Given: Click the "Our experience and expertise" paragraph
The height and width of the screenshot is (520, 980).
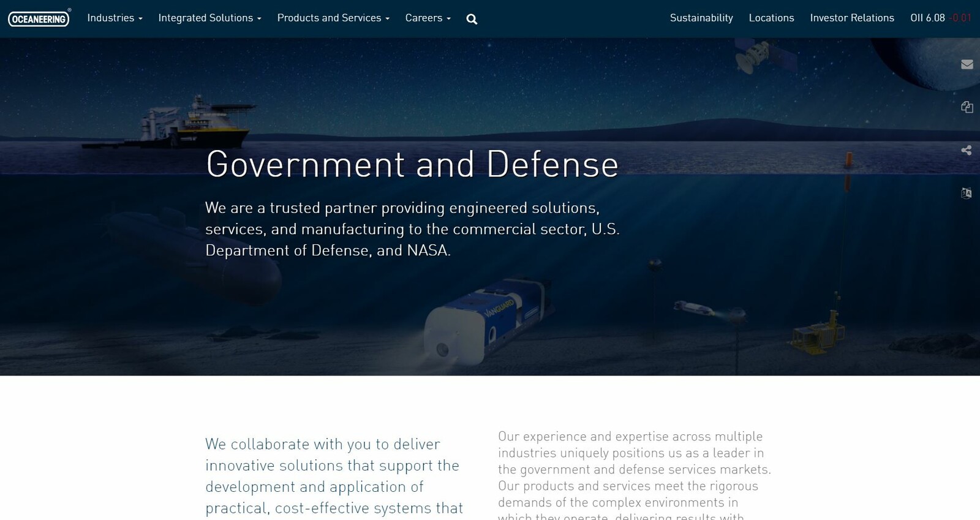Looking at the screenshot, I should click(635, 475).
